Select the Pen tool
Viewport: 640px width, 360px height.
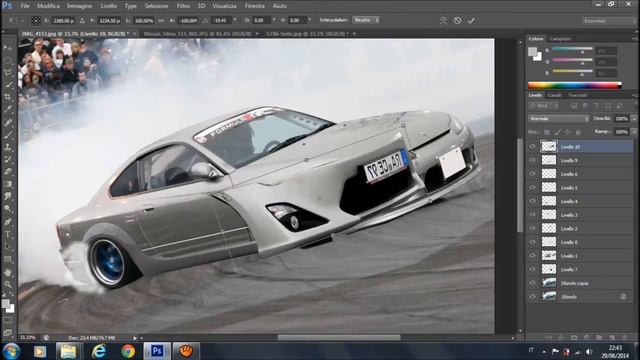point(8,222)
